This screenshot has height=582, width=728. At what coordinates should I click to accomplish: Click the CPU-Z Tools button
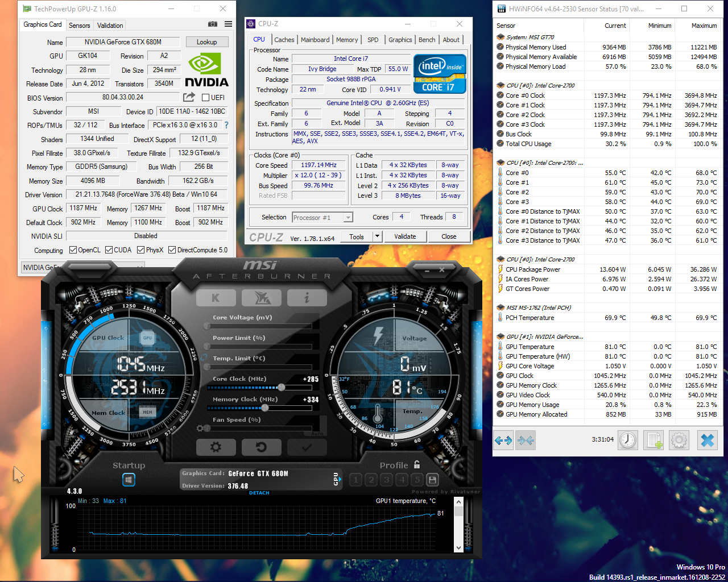[x=357, y=236]
